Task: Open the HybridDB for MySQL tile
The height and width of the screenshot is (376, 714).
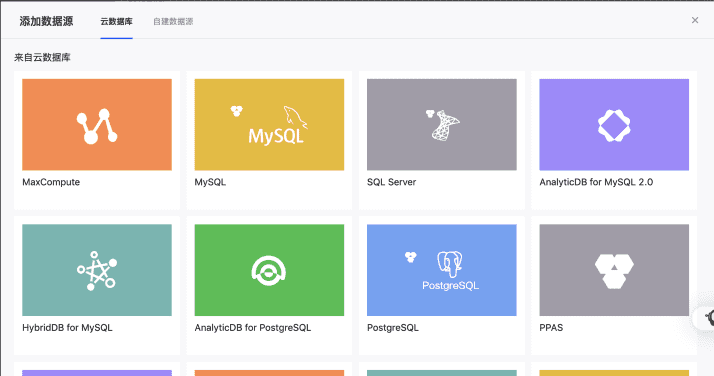Action: click(97, 270)
